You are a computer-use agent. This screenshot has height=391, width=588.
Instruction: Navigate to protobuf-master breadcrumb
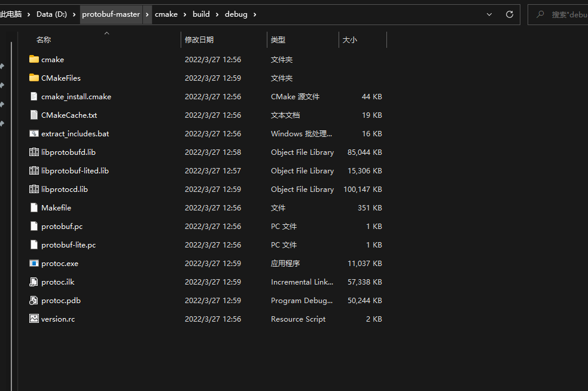pyautogui.click(x=111, y=14)
